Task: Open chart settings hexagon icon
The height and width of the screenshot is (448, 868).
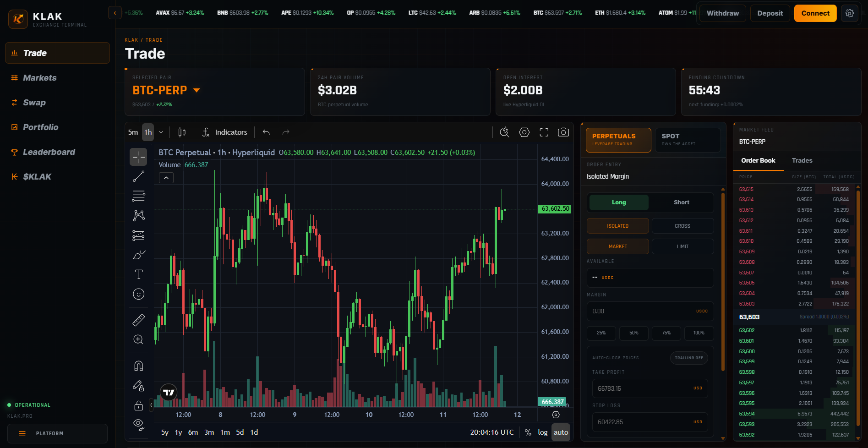Action: (x=524, y=132)
